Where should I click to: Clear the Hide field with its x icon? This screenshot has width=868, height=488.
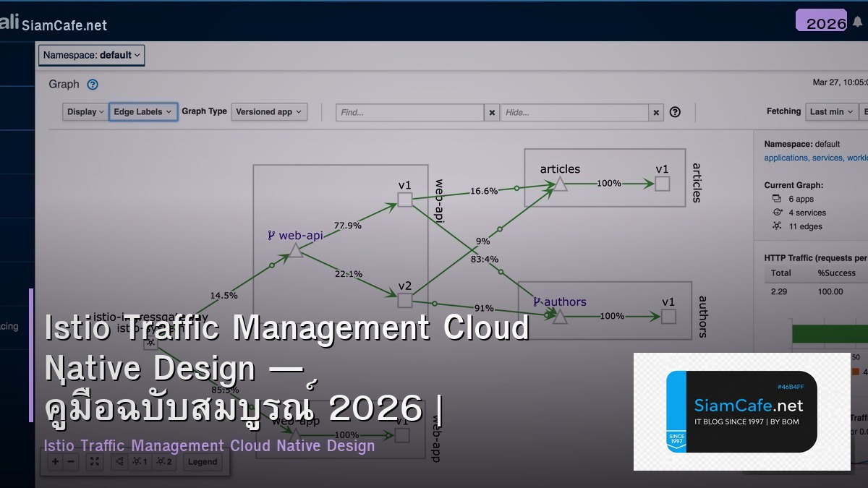click(655, 113)
